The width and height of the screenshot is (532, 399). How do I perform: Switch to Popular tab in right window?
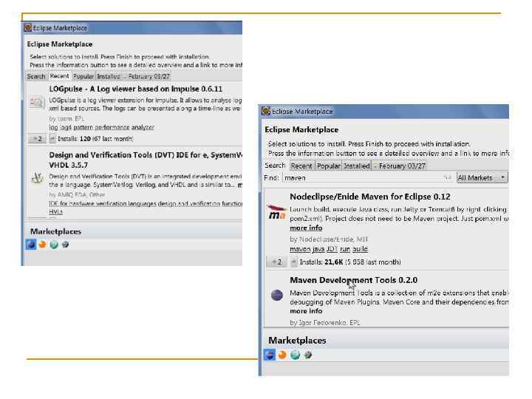(x=328, y=166)
